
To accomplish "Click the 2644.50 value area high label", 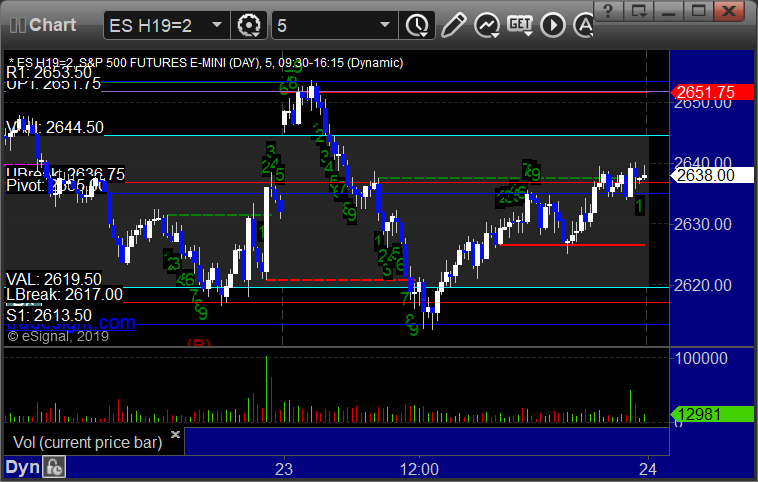I will click(55, 127).
